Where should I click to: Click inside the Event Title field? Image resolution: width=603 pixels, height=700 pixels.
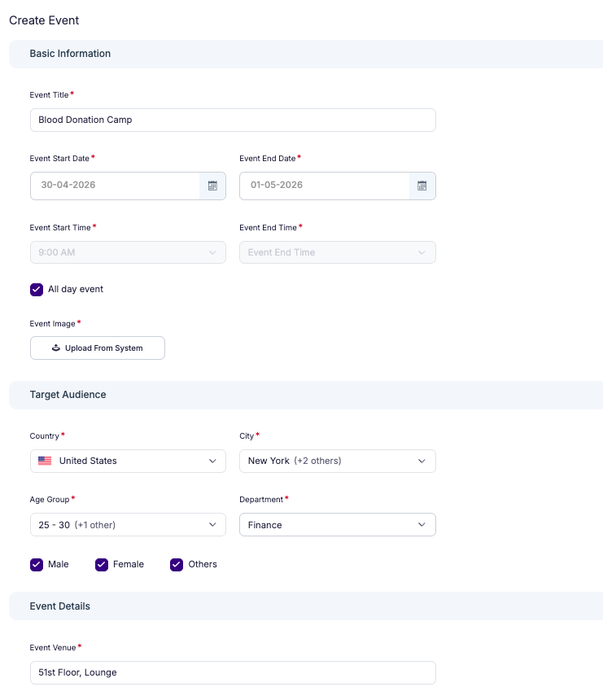[233, 120]
